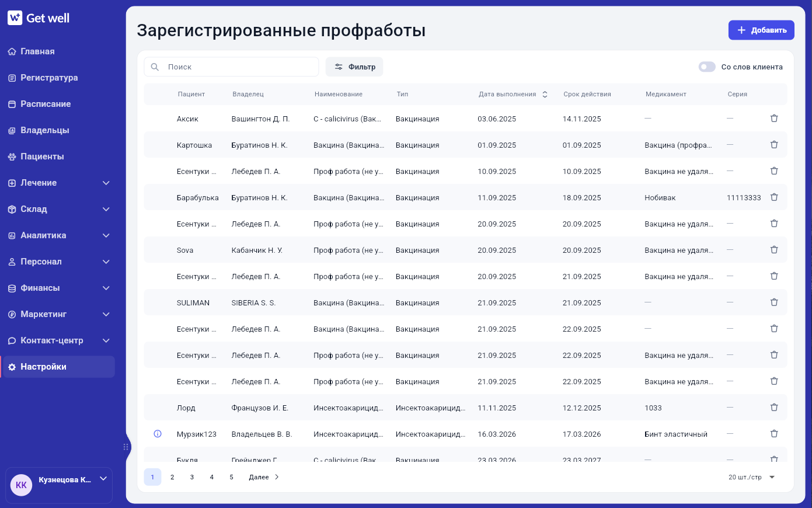The width and height of the screenshot is (812, 508).
Task: Toggle the Со слов клиента switch
Action: (707, 67)
